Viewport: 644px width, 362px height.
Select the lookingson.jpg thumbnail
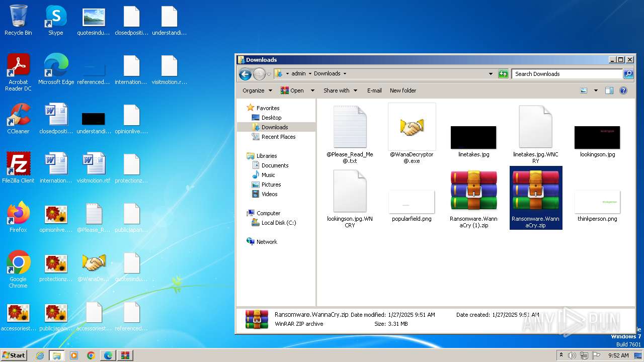pyautogui.click(x=597, y=137)
